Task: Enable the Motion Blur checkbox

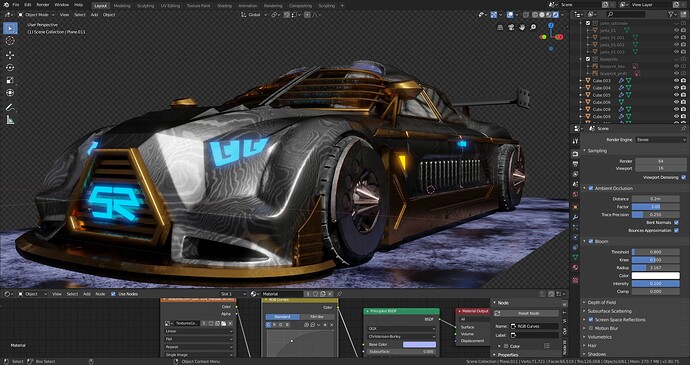Action: point(591,328)
